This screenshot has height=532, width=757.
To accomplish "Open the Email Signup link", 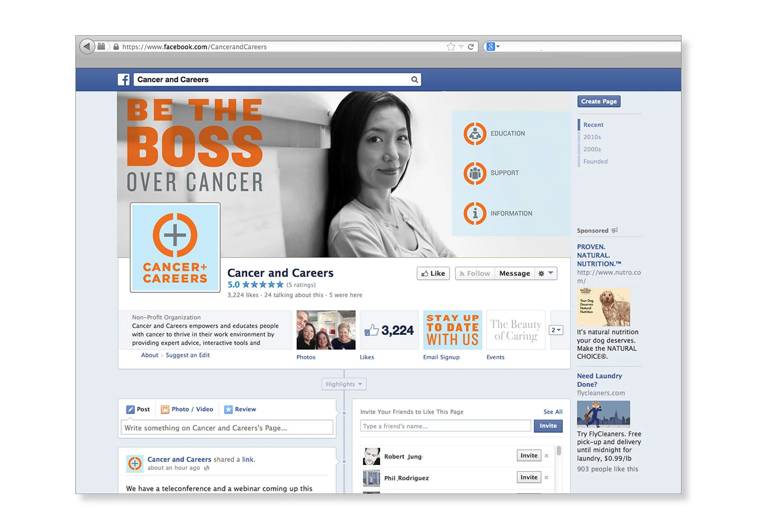I will tap(441, 358).
